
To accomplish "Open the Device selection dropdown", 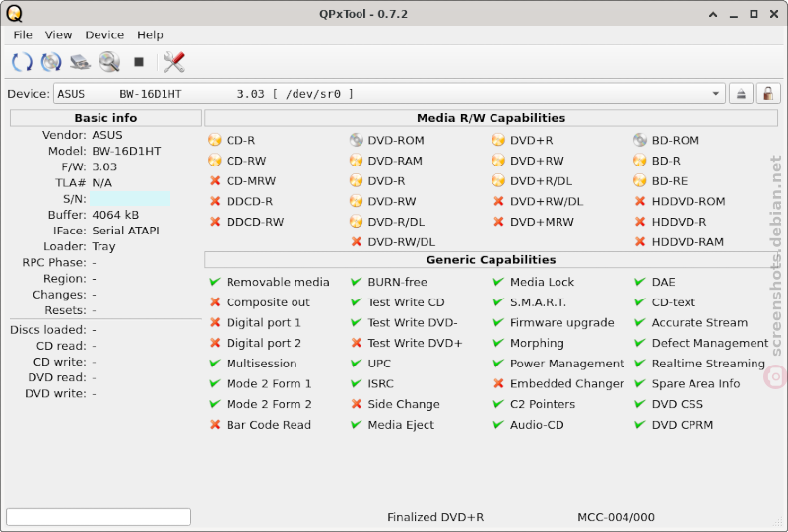I will [389, 94].
